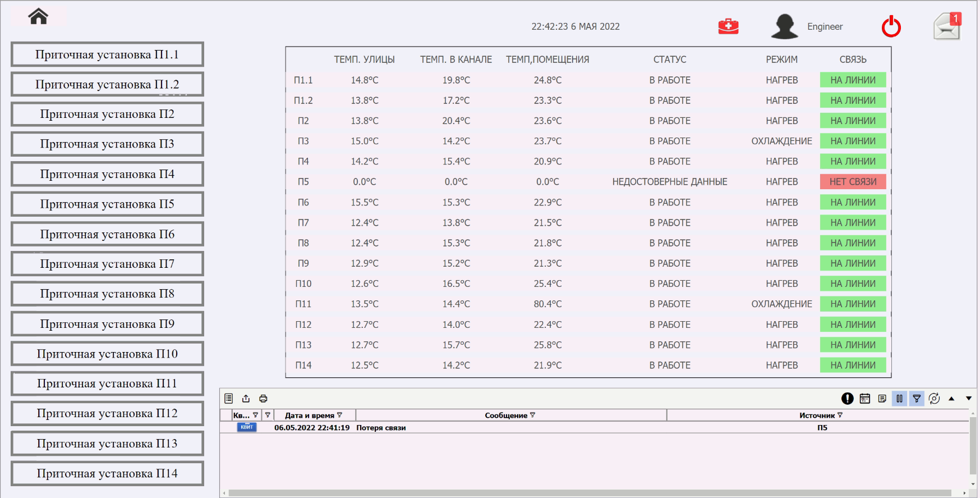Open filter for Дата и время column
The image size is (980, 498).
(339, 415)
